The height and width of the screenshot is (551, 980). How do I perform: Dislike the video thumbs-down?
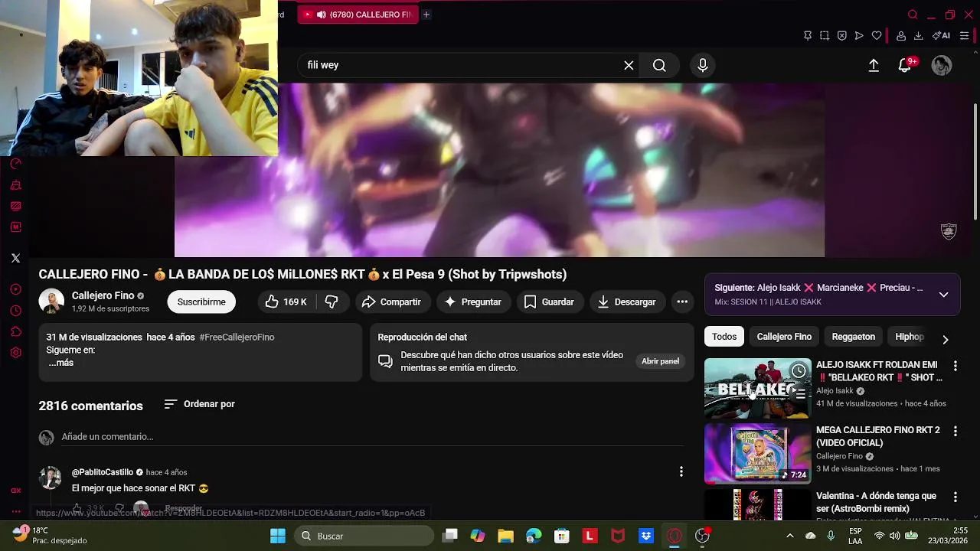coord(332,302)
